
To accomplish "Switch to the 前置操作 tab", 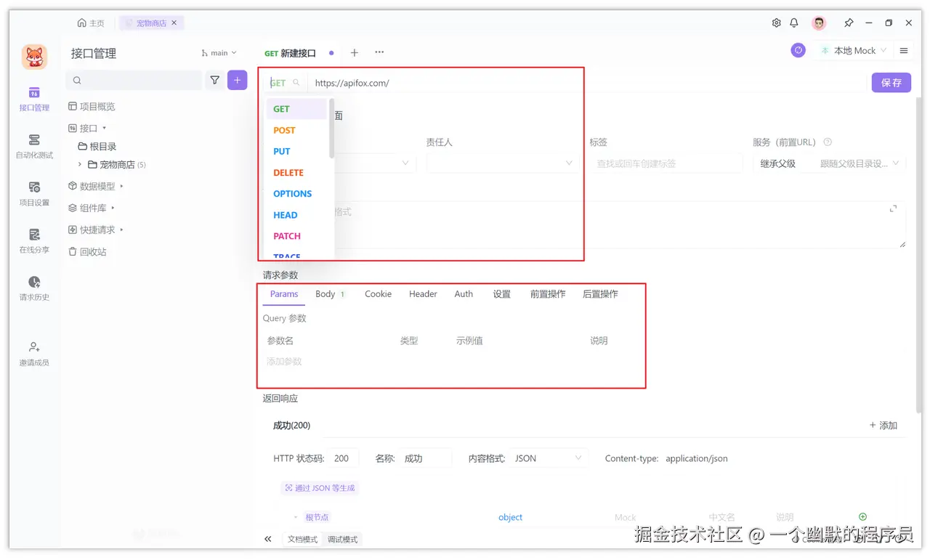I will pos(548,294).
